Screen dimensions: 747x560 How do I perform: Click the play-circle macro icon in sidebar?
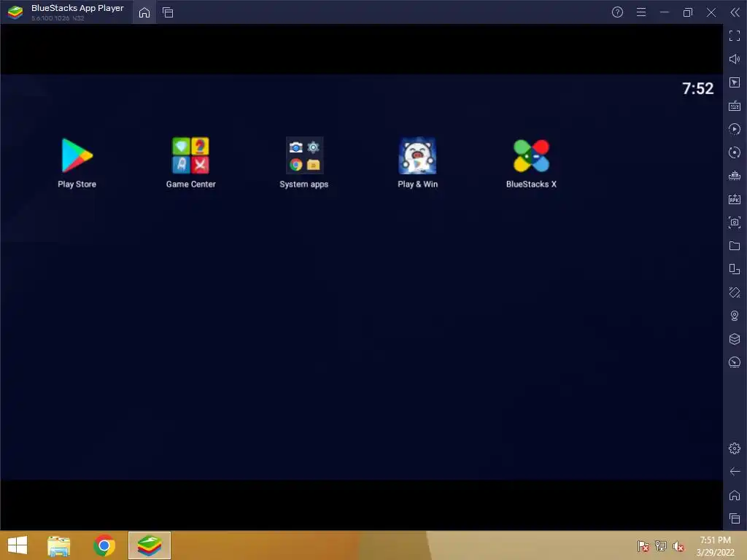pyautogui.click(x=735, y=129)
